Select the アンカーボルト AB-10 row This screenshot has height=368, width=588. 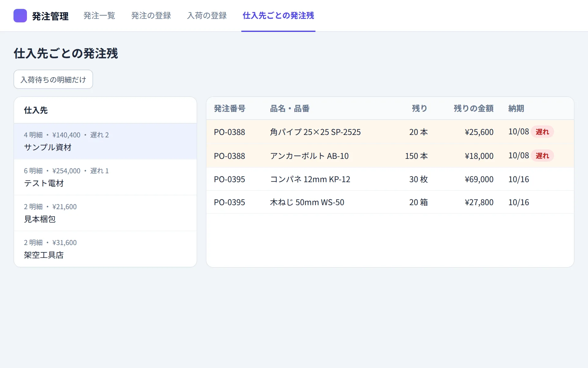point(390,156)
